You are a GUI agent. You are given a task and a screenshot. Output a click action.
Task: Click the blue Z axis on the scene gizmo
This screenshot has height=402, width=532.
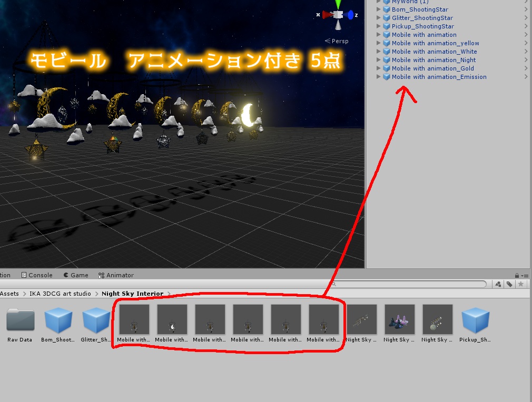(x=350, y=15)
